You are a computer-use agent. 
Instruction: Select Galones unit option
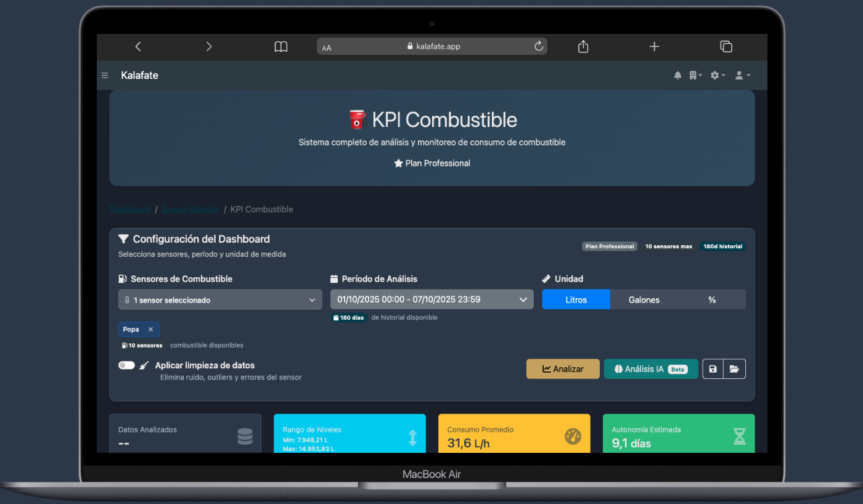[x=644, y=300]
